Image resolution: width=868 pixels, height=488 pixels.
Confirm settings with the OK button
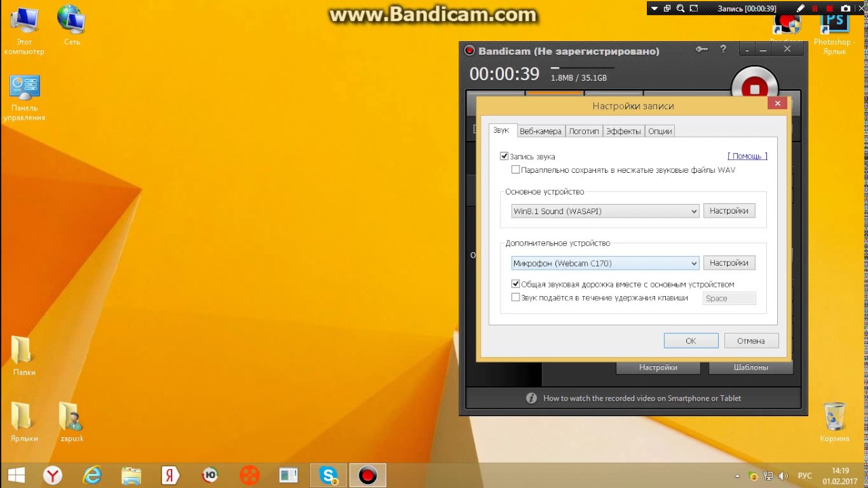[691, 341]
